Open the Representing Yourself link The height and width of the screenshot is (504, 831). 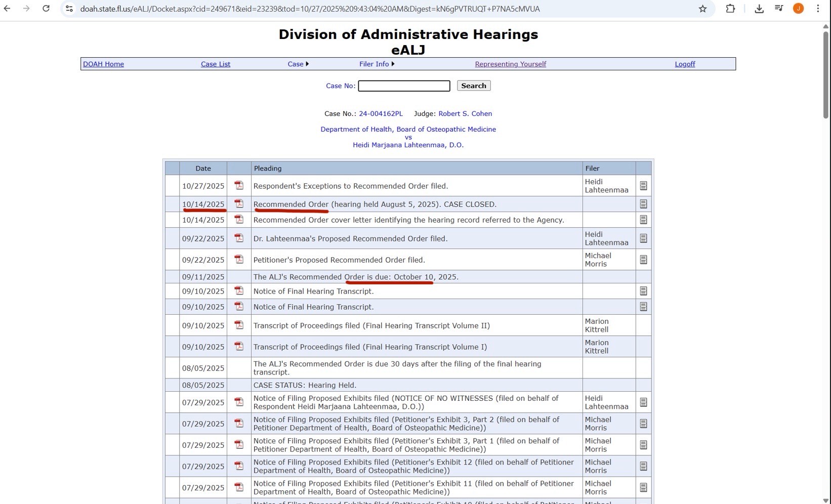(510, 64)
